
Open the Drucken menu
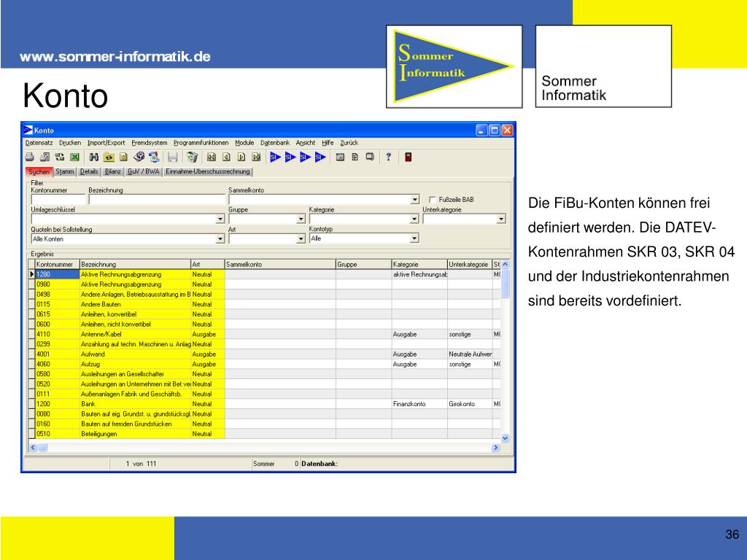pos(70,143)
